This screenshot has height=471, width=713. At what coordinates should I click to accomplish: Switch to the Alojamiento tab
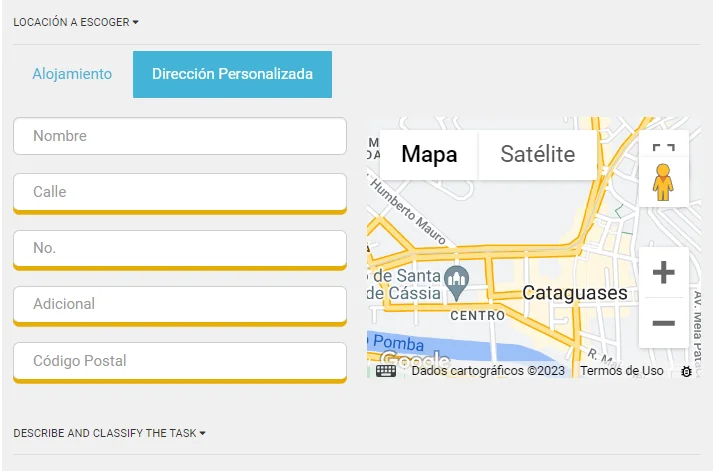click(x=72, y=74)
